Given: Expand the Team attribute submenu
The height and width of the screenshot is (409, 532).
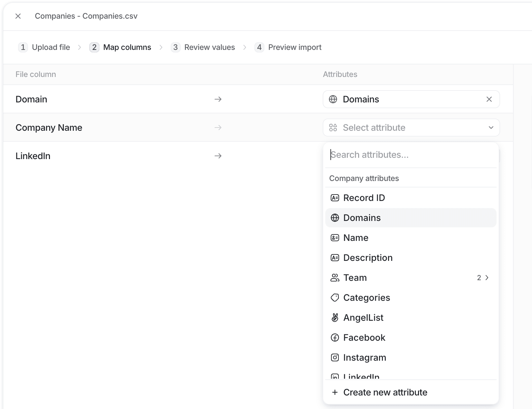Looking at the screenshot, I should point(486,278).
